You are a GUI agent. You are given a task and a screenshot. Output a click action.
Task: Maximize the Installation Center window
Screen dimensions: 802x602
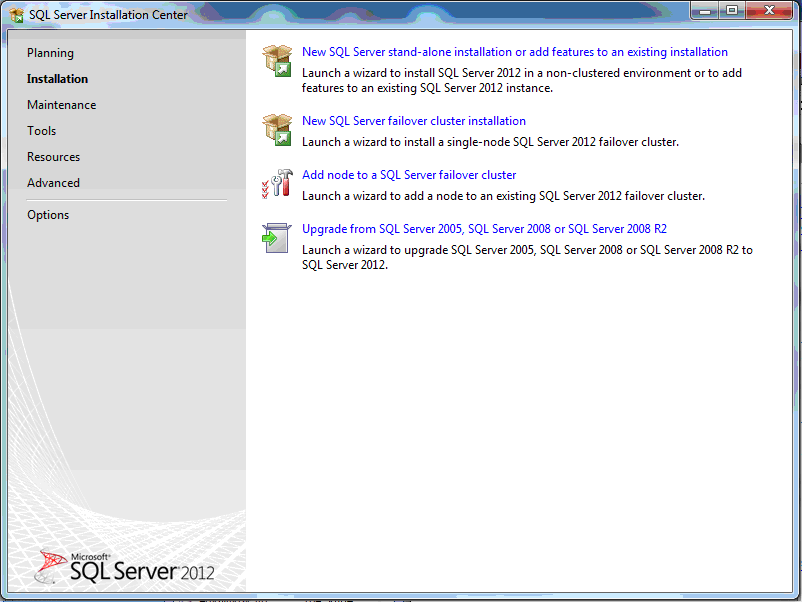click(732, 11)
